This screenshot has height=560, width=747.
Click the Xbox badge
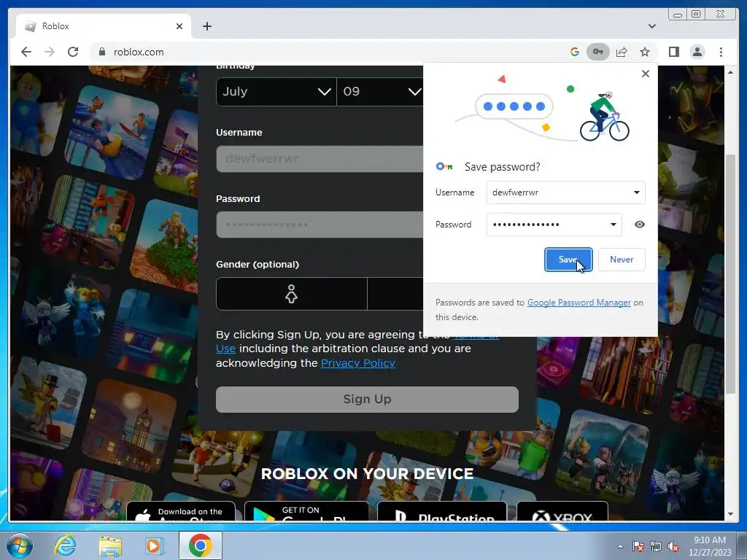click(x=562, y=511)
